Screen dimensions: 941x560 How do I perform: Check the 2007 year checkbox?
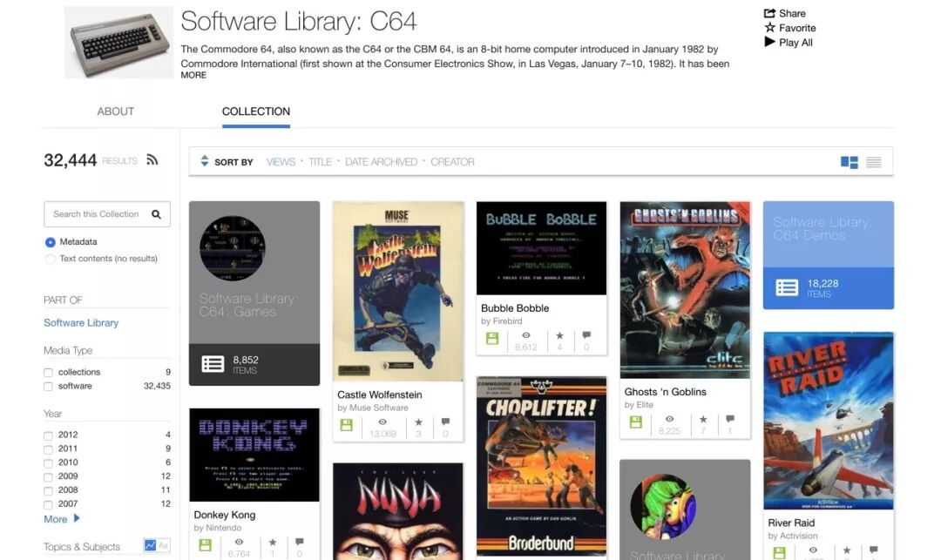(48, 504)
